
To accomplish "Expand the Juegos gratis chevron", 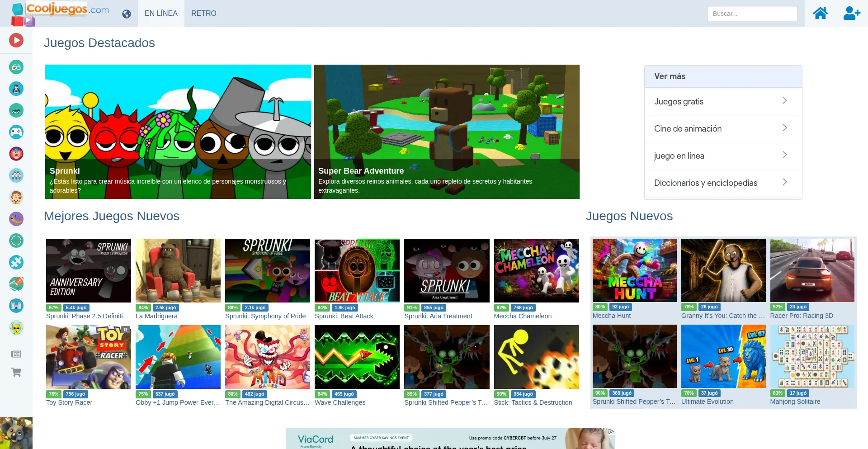I will pyautogui.click(x=785, y=100).
